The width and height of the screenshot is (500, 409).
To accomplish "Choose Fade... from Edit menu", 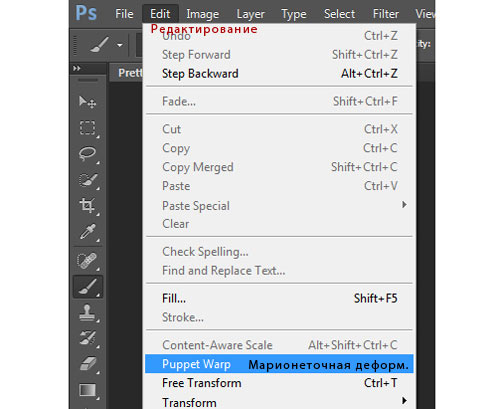I will (279, 101).
